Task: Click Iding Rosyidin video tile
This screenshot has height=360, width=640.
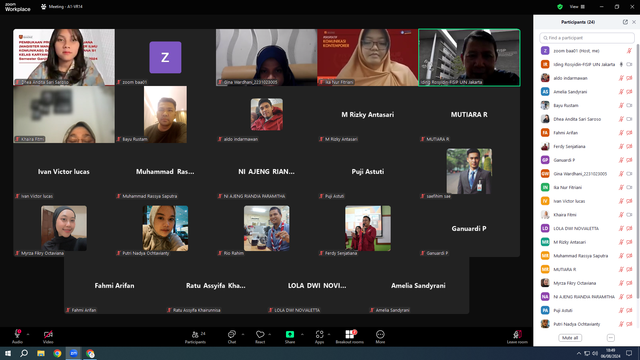Action: (x=469, y=57)
